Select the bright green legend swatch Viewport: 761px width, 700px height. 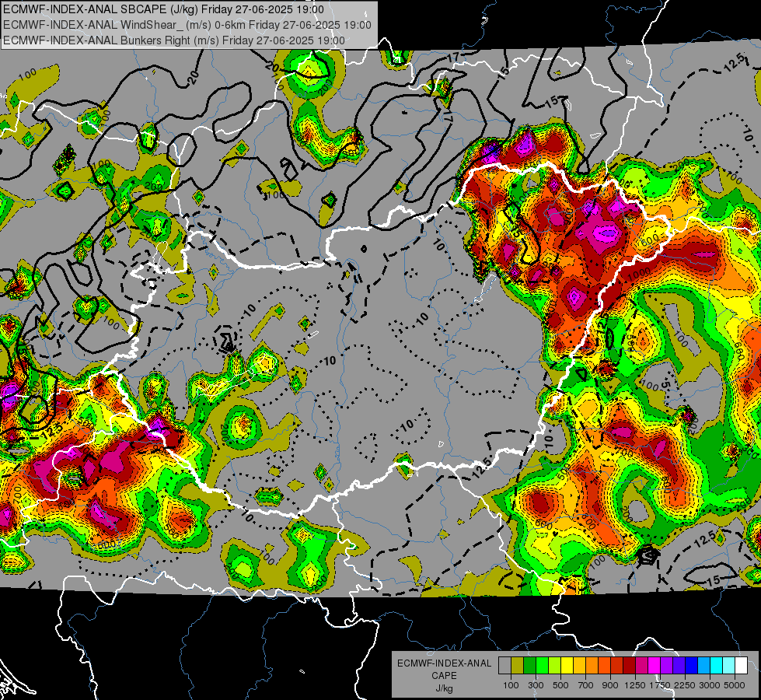(x=543, y=665)
